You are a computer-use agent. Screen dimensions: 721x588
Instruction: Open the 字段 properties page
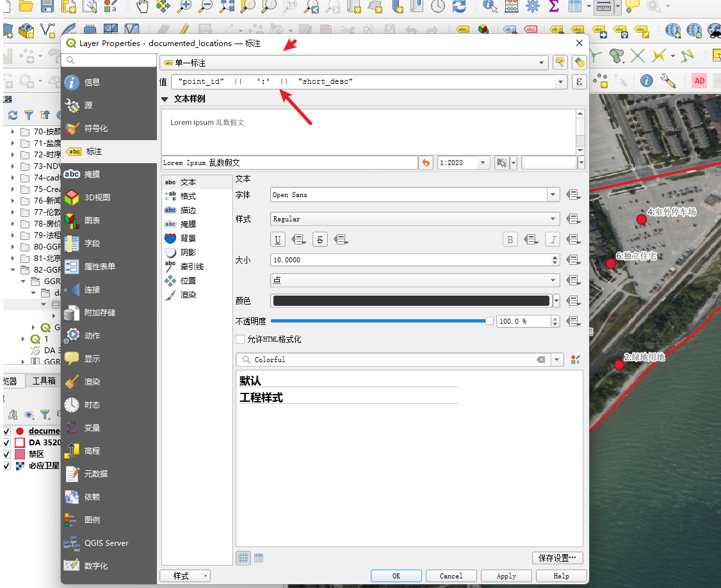(x=109, y=244)
